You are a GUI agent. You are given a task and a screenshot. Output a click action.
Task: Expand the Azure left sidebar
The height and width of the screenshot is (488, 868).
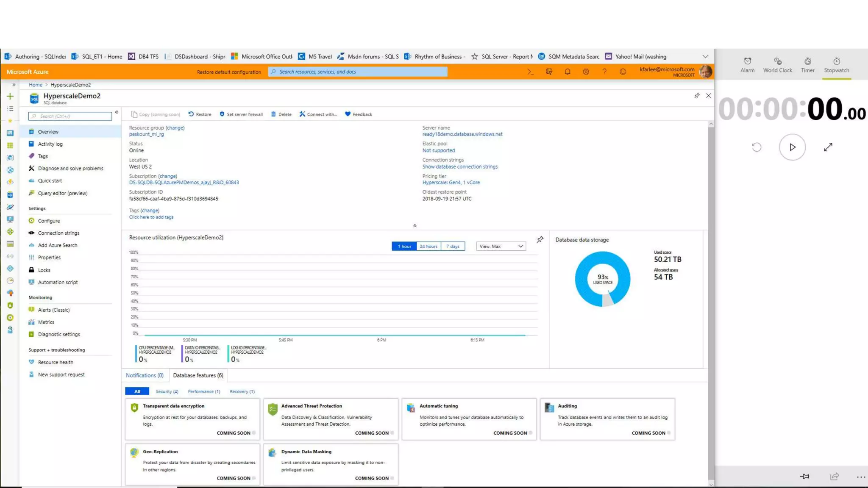pos(14,85)
